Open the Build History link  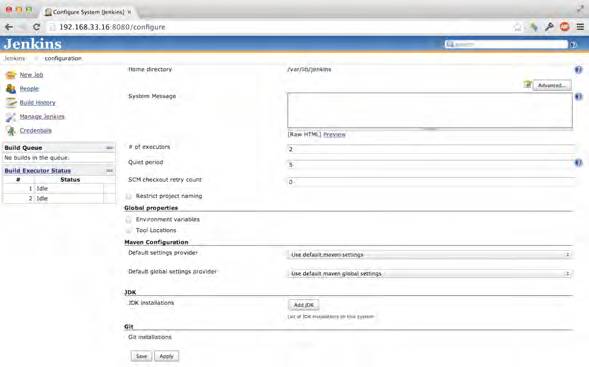click(38, 103)
